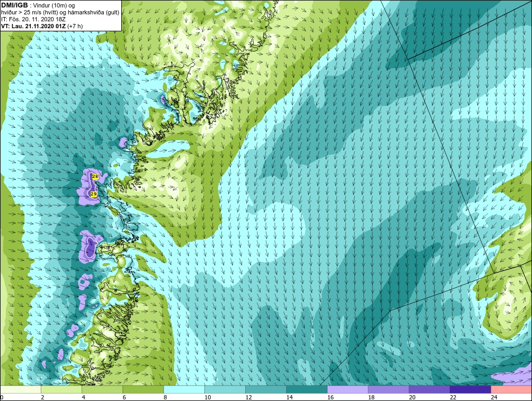This screenshot has height=401, width=532.
Task: Click the yellow gust label 29
Action: pos(94,194)
